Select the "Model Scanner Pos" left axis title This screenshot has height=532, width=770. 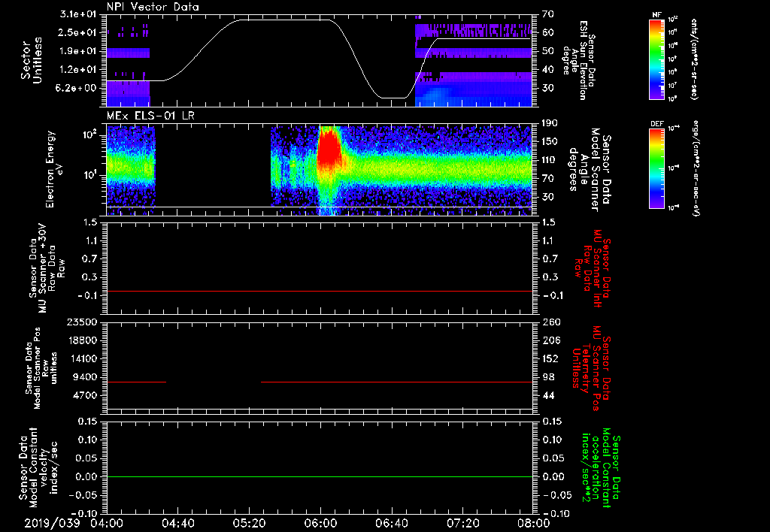click(41, 368)
